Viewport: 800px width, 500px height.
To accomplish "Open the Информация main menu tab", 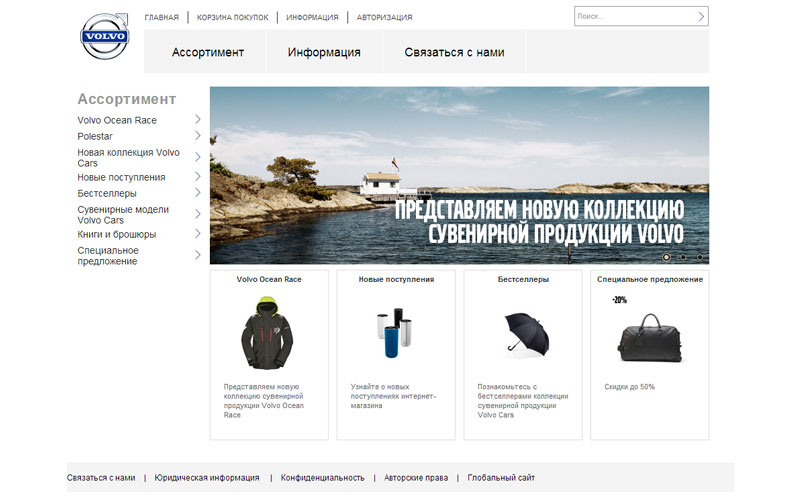I will tap(324, 52).
